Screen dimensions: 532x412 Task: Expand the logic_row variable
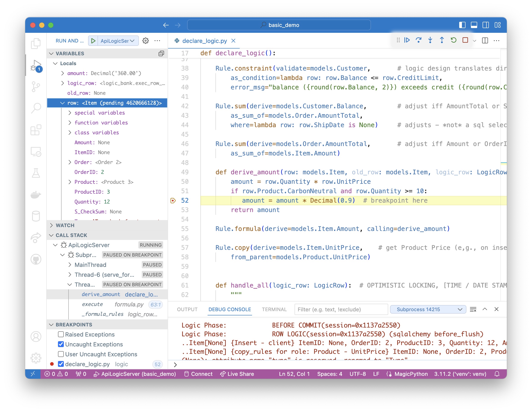[63, 83]
